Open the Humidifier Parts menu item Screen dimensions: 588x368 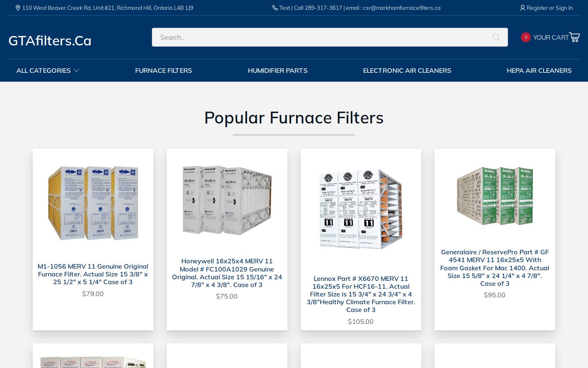click(x=278, y=70)
